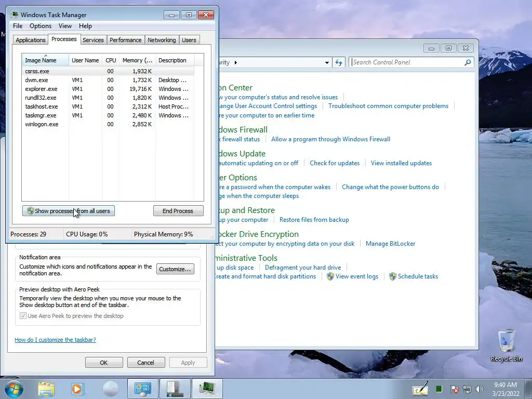Switch to the Users tab

coord(189,40)
